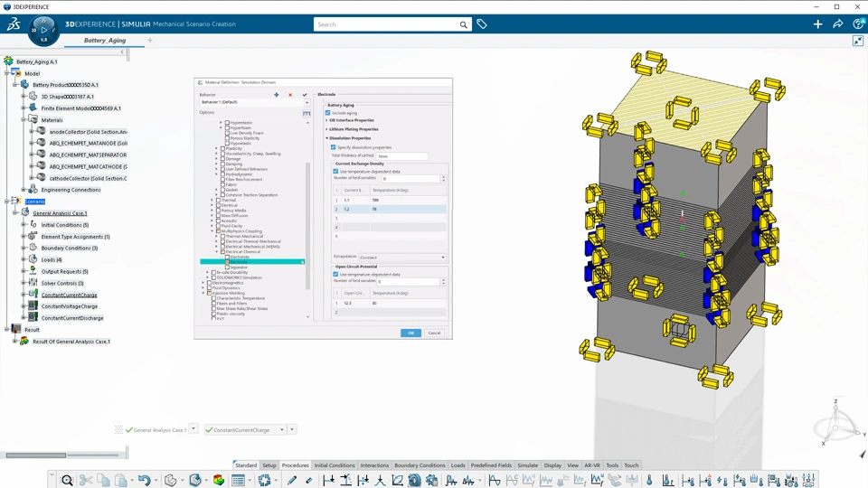Click the plus add icon in top bar
Image resolution: width=868 pixels, height=488 pixels.
(x=817, y=24)
